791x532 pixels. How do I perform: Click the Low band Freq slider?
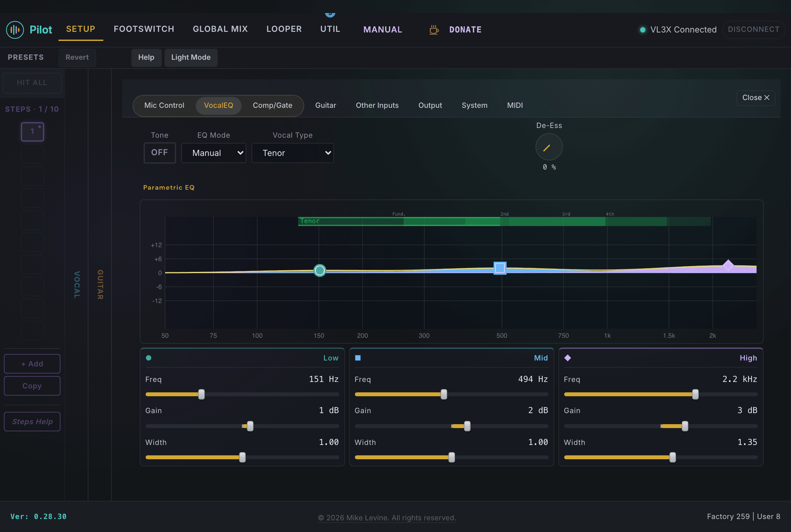click(242, 394)
